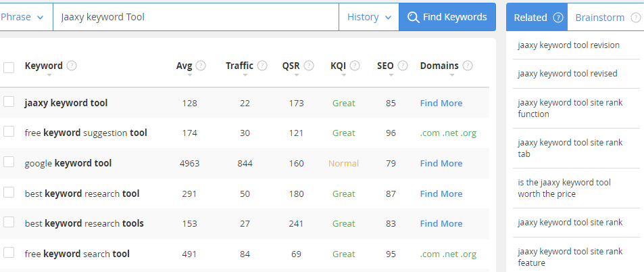Click Find More for google keyword tool

tap(441, 163)
